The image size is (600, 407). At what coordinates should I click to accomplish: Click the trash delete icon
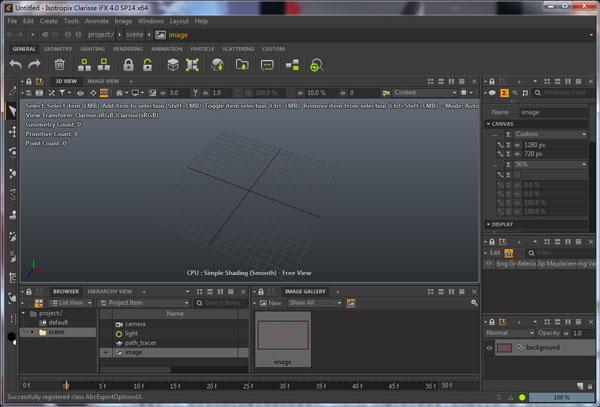click(59, 65)
